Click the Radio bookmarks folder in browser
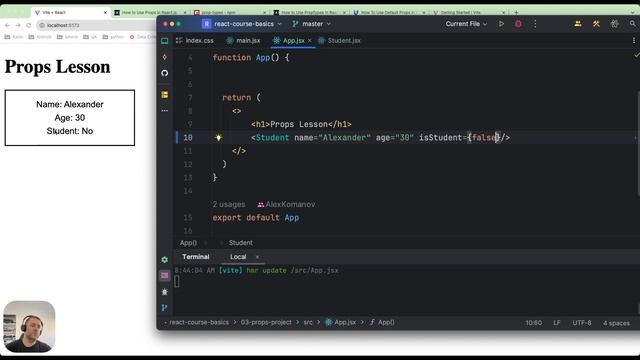 click(14, 37)
